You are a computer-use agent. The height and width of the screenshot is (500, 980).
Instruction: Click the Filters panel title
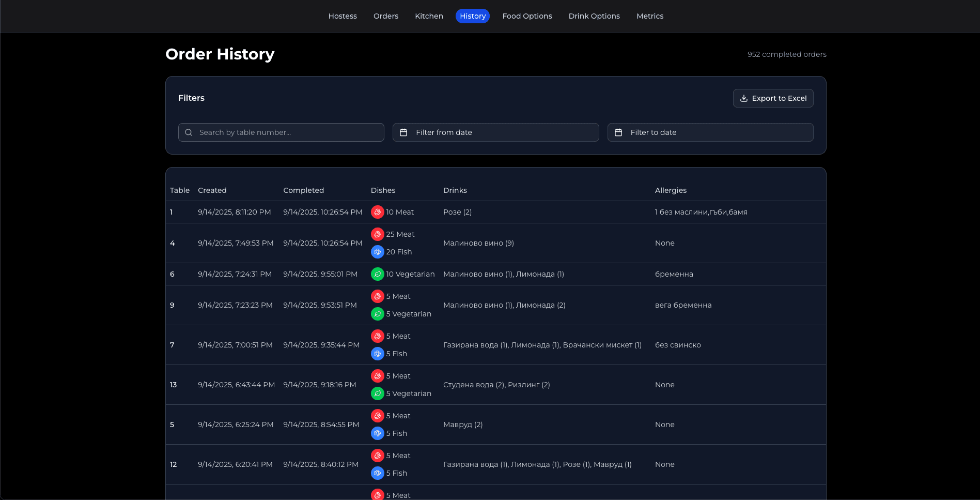tap(191, 98)
